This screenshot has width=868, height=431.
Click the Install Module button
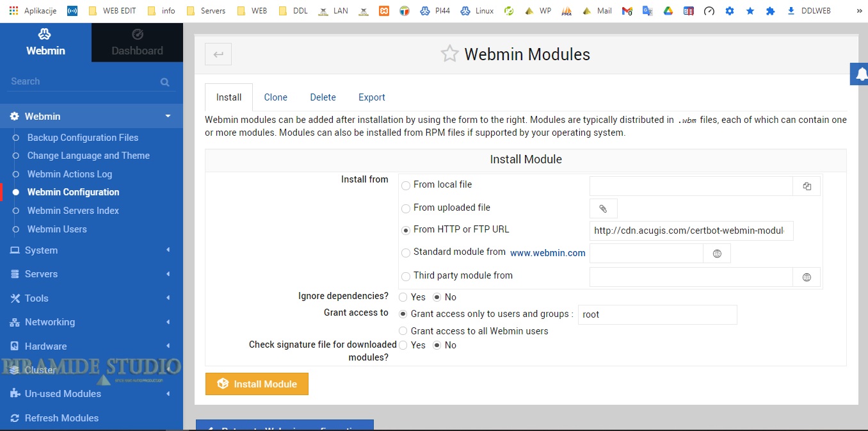click(x=257, y=384)
